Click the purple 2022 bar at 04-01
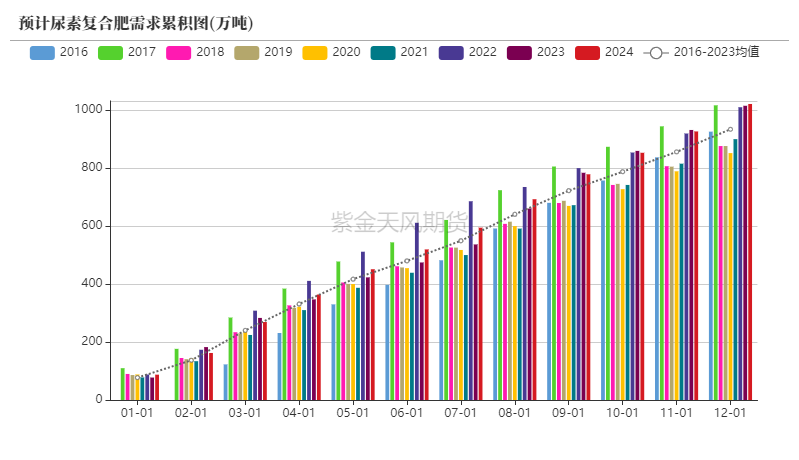799x460 pixels. click(x=309, y=340)
